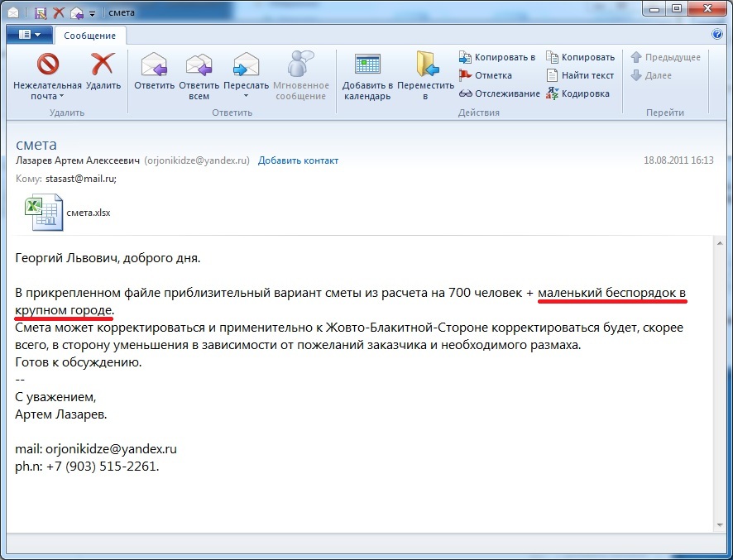Click the message body vertical scrollbar

click(720, 381)
